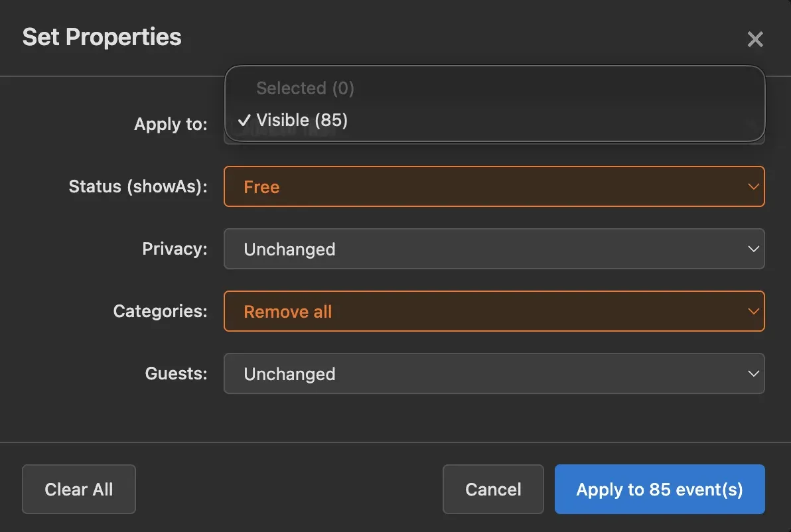
Task: Click the Clear All button
Action: (79, 489)
